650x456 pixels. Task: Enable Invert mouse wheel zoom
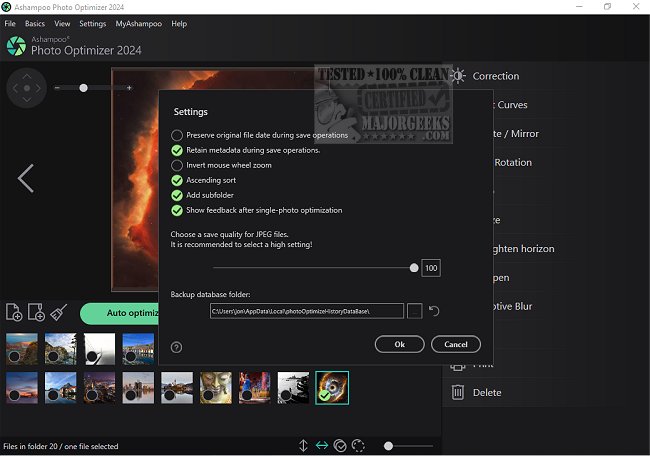(x=177, y=165)
